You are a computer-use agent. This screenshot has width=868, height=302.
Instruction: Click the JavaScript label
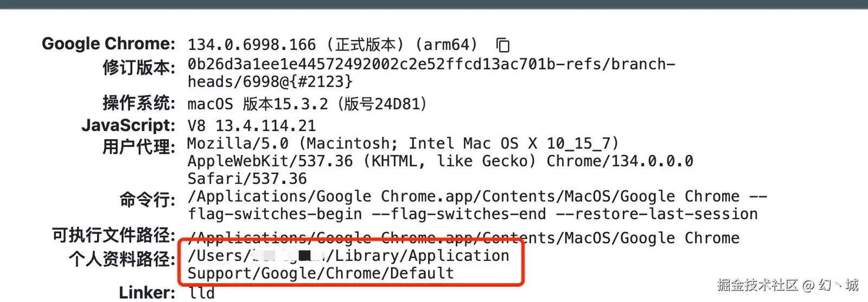click(x=129, y=125)
